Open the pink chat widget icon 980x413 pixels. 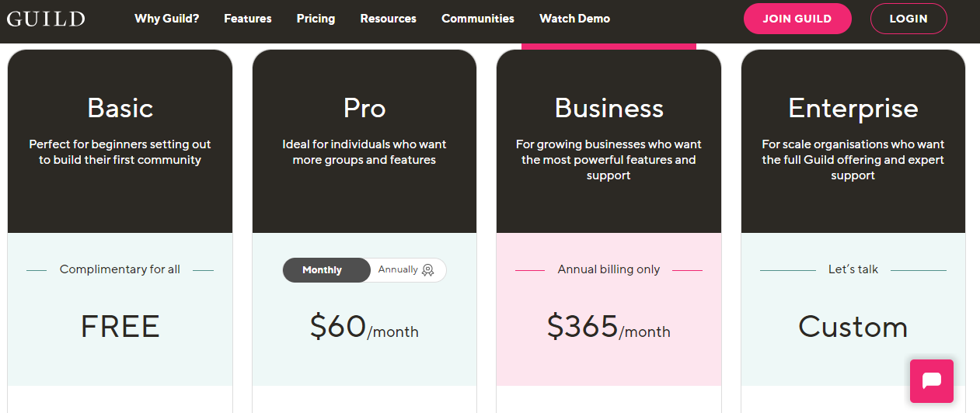[932, 380]
